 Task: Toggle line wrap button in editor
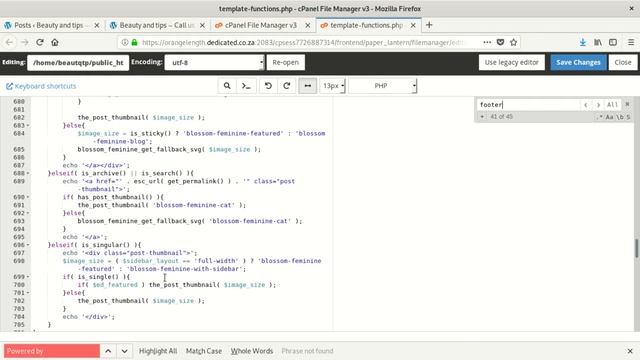tap(307, 86)
